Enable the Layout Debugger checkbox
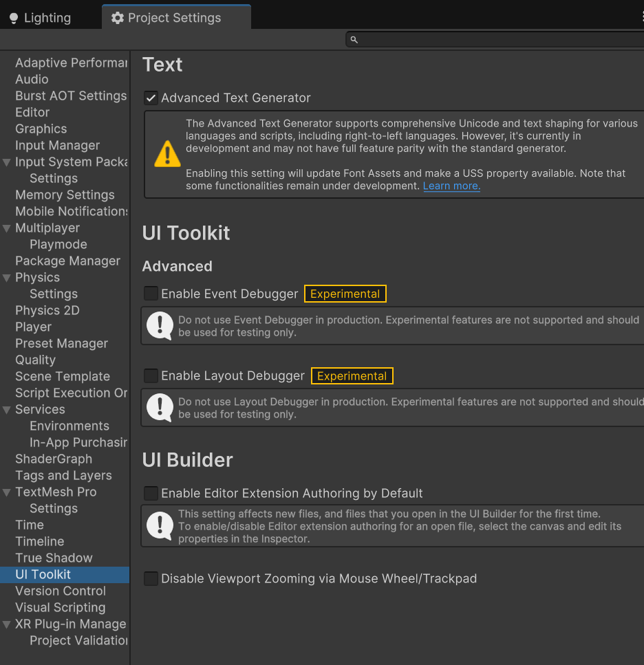 [151, 375]
